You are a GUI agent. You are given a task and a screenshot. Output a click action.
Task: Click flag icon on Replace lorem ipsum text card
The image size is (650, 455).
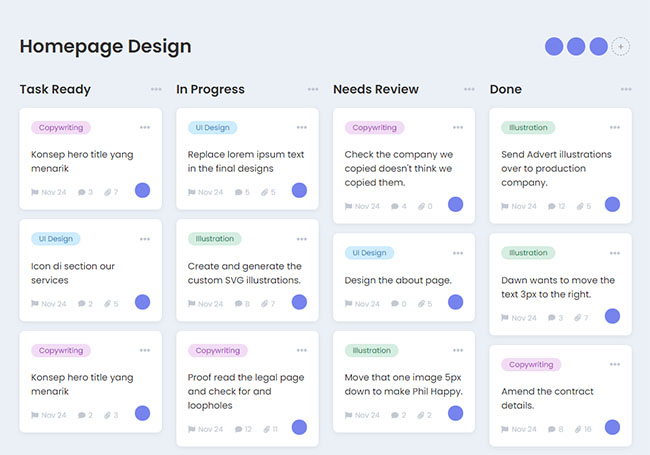point(192,192)
